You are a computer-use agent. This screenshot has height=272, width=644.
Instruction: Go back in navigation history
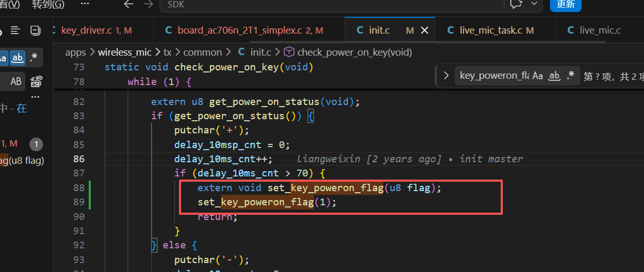coord(129,4)
